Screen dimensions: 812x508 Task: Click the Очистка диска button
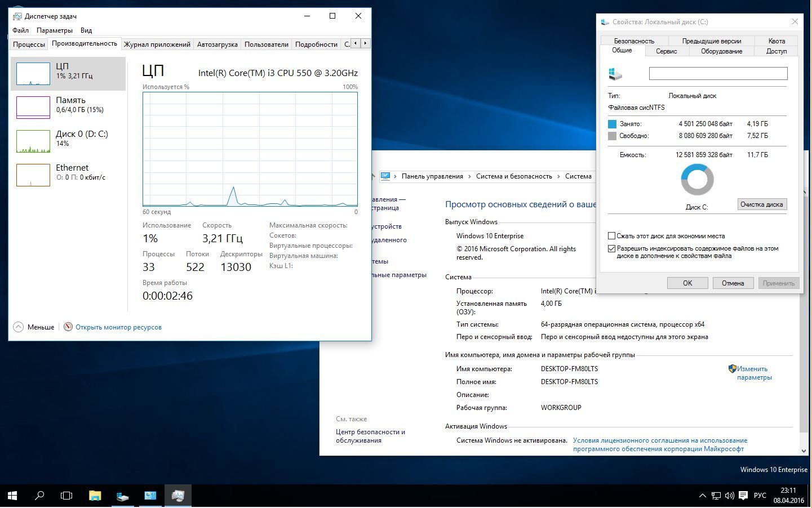point(762,204)
